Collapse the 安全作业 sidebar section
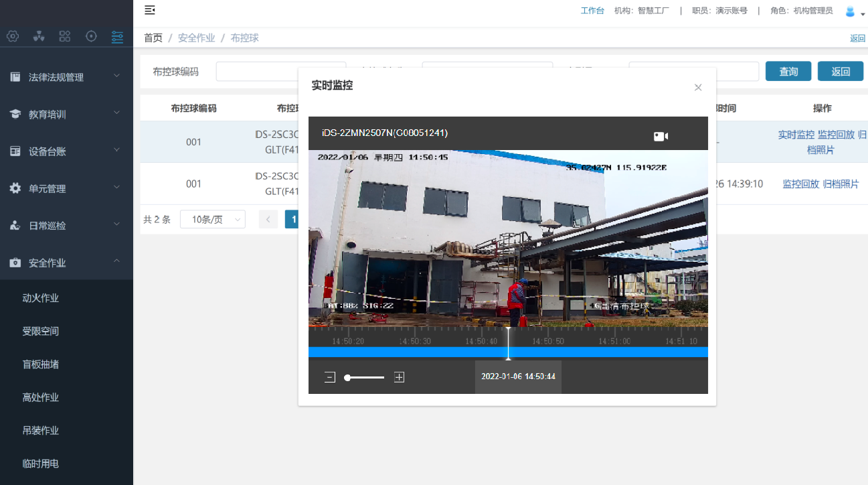The width and height of the screenshot is (868, 485). (x=66, y=263)
